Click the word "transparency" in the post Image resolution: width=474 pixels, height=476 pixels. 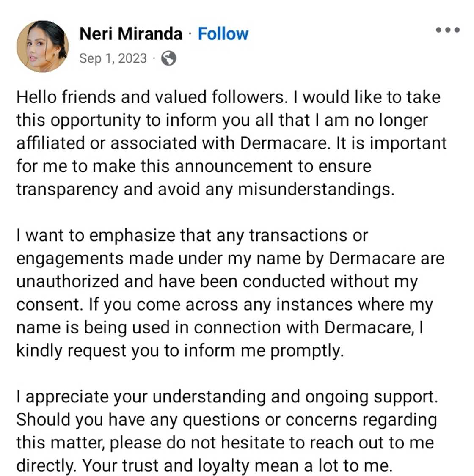pyautogui.click(x=67, y=190)
